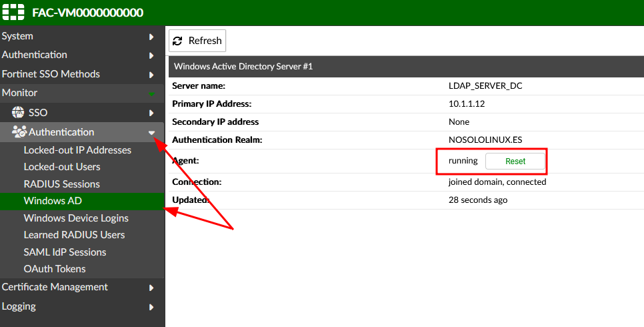Open OAuth Tokens monitor page
This screenshot has width=644, height=327.
55,269
